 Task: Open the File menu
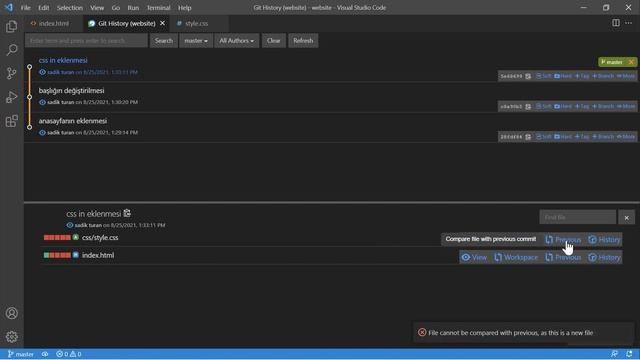(x=25, y=7)
